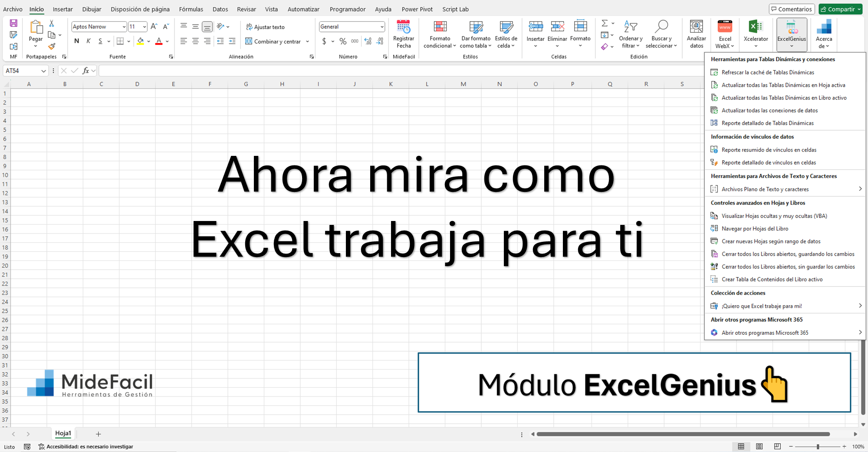
Task: Open the General number format dropdown
Action: coord(382,27)
